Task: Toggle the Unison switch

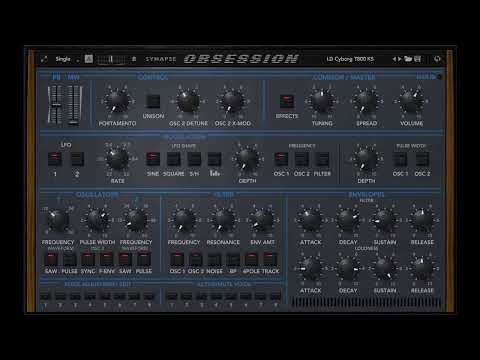Action: coord(153,101)
